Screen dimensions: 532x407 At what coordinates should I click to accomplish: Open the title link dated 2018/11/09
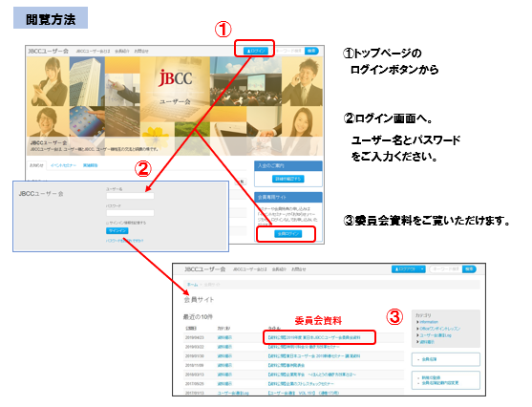[x=287, y=365]
